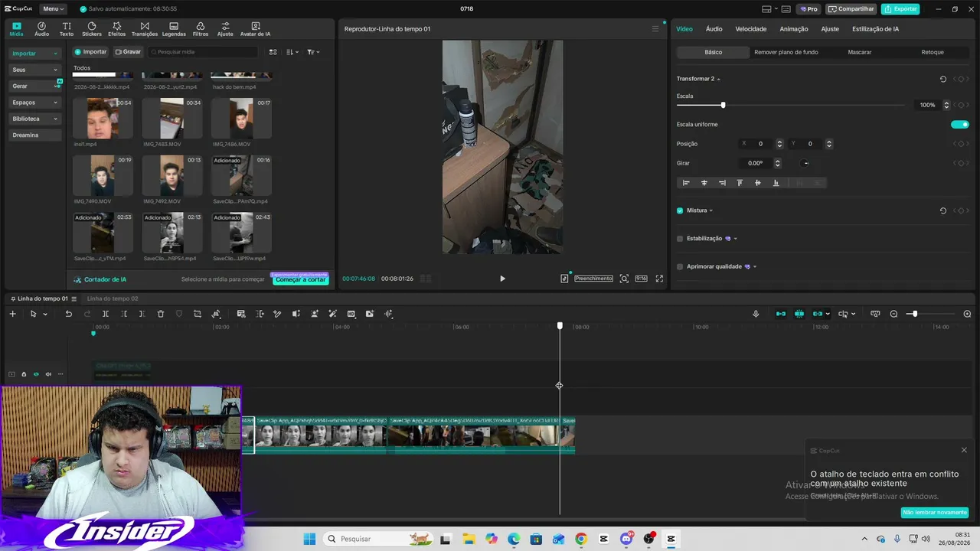Switch to the Velocidade tab
The height and width of the screenshot is (551, 980).
click(x=750, y=29)
